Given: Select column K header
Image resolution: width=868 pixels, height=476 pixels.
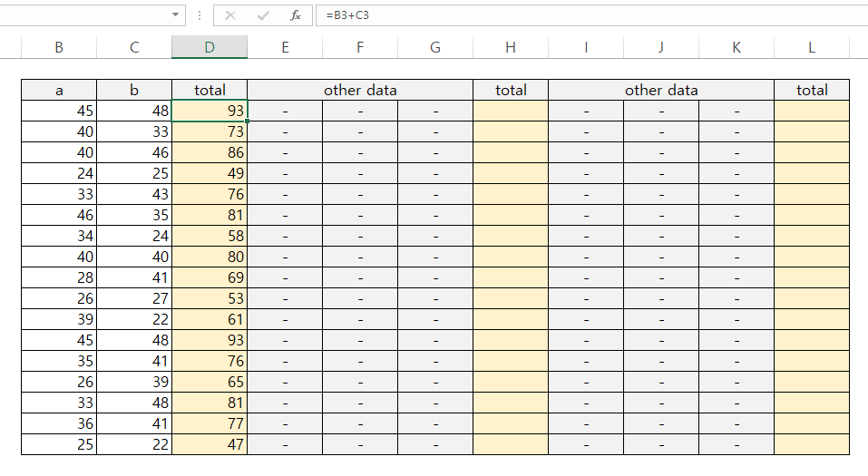Looking at the screenshot, I should [736, 47].
